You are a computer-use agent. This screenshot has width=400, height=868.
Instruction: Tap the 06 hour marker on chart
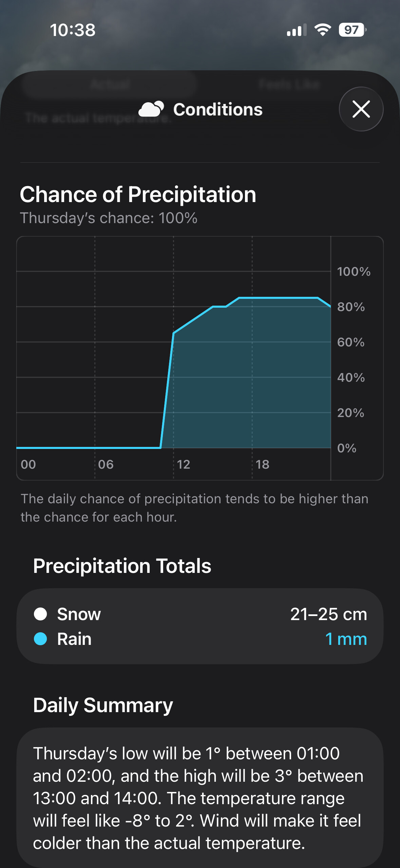click(106, 464)
